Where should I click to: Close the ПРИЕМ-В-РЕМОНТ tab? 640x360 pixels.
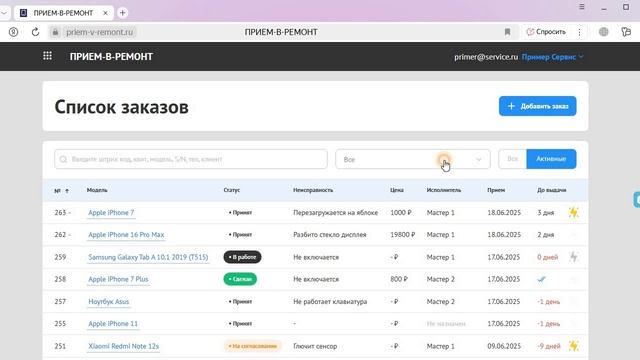coord(105,13)
